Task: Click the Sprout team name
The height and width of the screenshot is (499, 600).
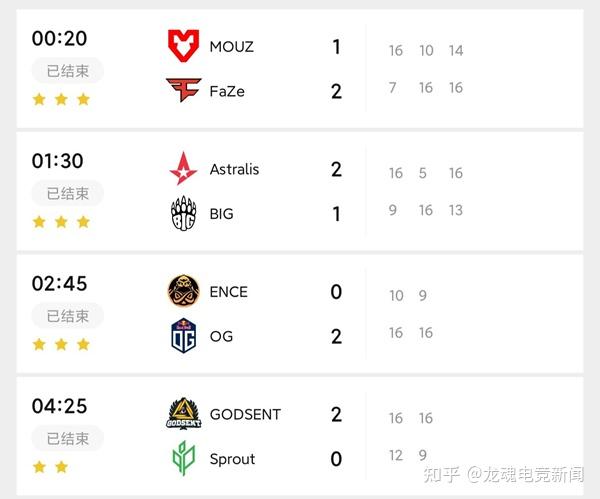Action: point(232,459)
